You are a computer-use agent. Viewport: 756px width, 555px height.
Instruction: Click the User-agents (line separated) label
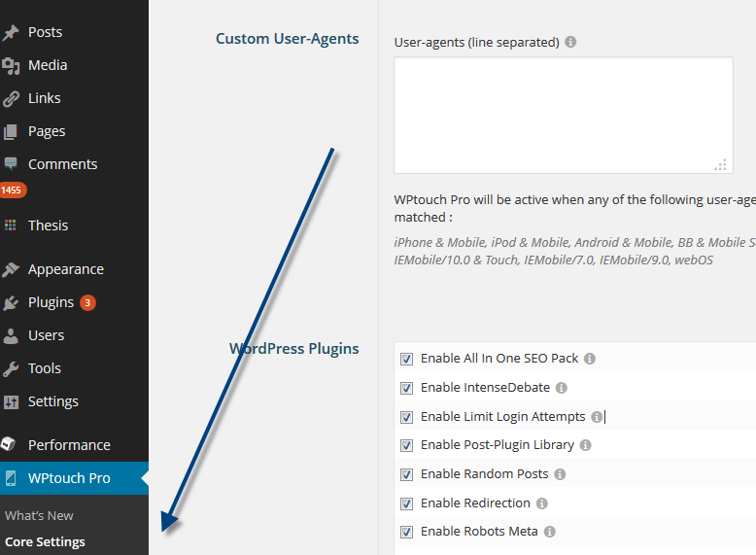point(477,43)
